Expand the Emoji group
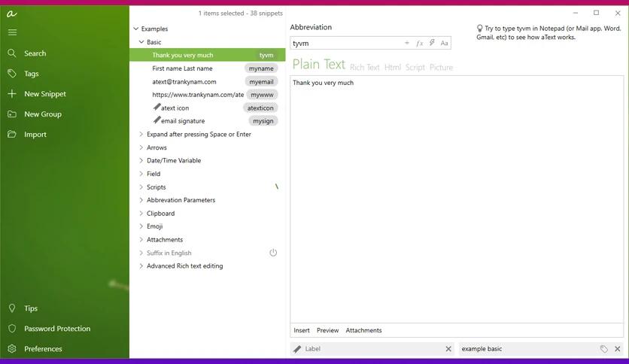Screen dimensions: 629x364 pos(141,226)
